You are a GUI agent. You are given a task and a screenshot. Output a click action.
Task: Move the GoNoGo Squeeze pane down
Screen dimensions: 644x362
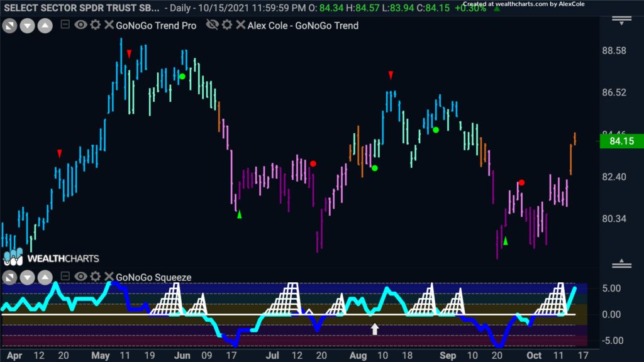27,277
